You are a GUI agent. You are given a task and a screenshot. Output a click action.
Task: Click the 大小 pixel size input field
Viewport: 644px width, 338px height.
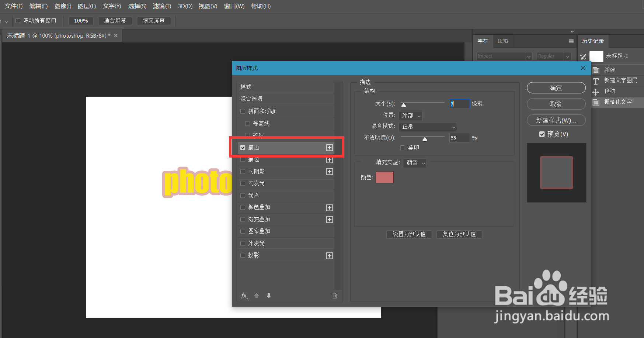[x=460, y=104]
